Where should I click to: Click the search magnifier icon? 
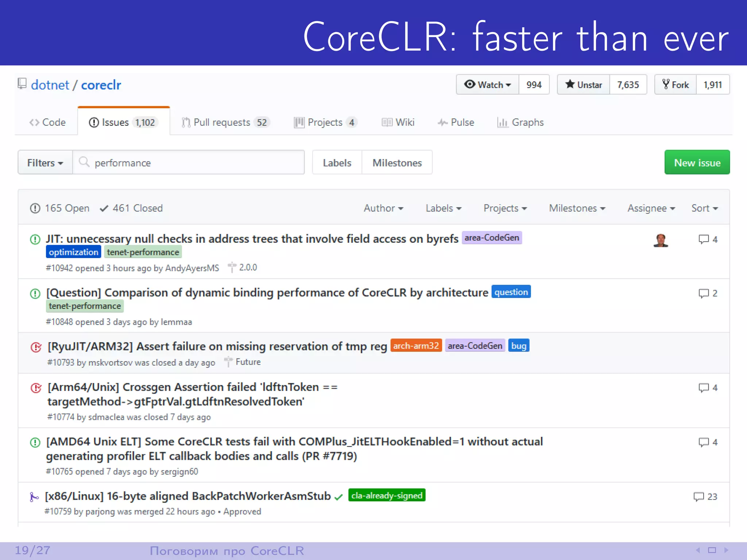pos(84,162)
